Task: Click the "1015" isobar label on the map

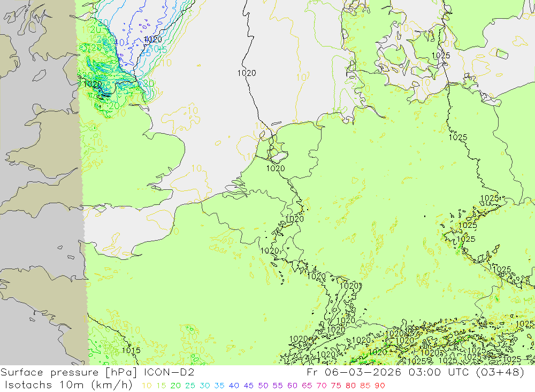Action: click(x=131, y=350)
